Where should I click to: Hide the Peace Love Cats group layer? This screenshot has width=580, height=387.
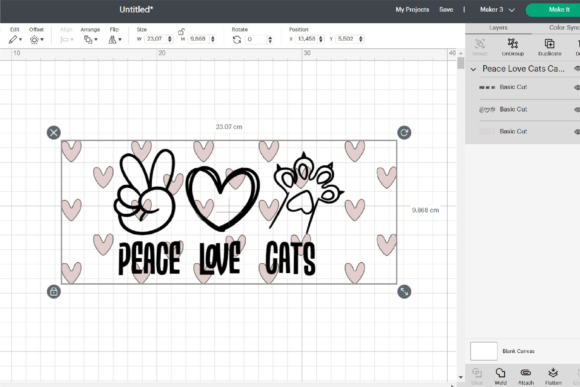click(x=577, y=68)
